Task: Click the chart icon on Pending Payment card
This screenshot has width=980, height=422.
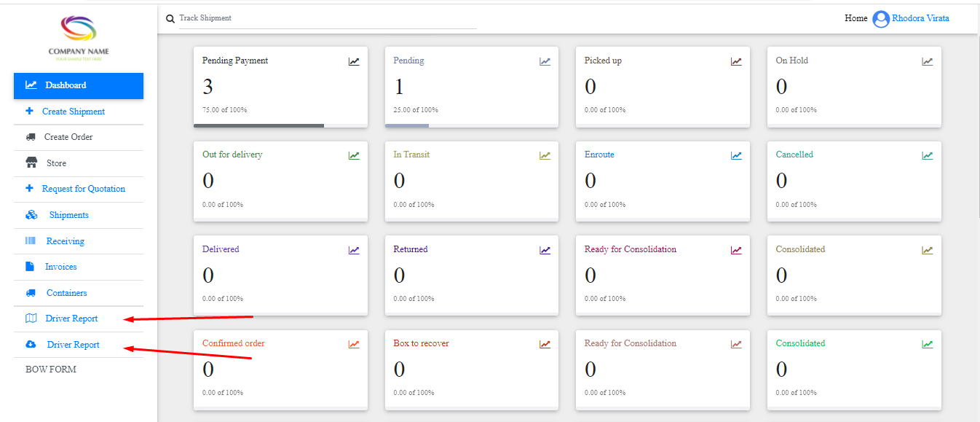Action: 354,61
